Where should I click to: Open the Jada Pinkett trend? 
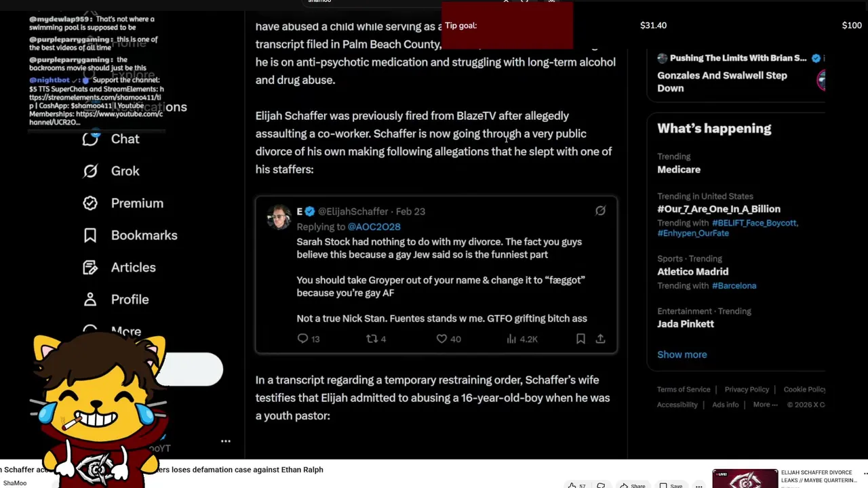click(x=686, y=324)
